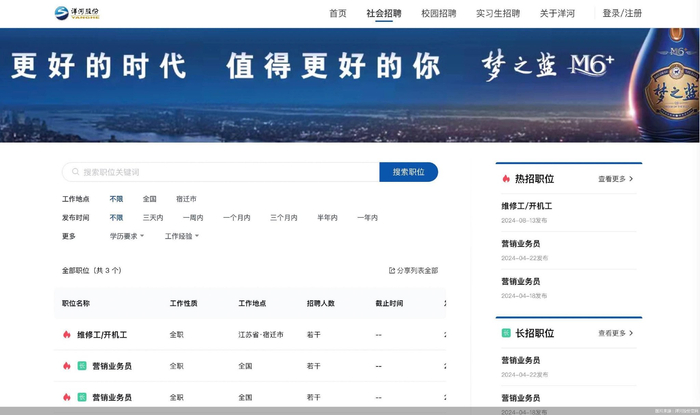Viewport: 700px width, 415px height.
Task: Click 招聘人数 column header
Action: click(x=321, y=303)
